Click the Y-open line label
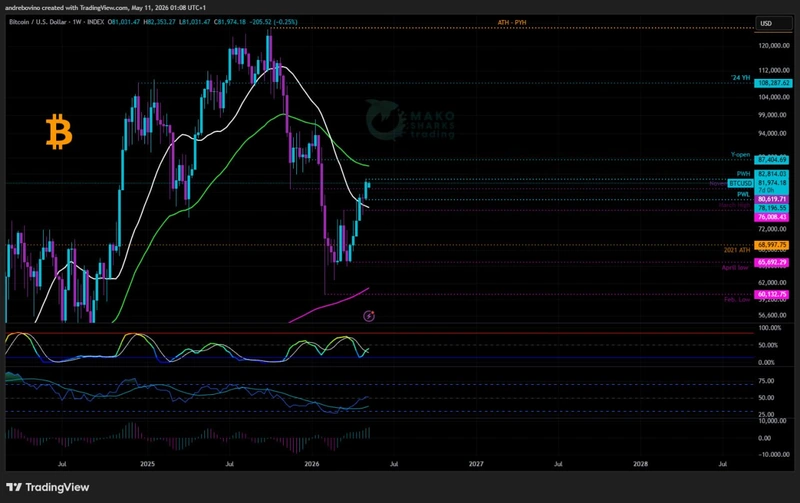 [740, 155]
